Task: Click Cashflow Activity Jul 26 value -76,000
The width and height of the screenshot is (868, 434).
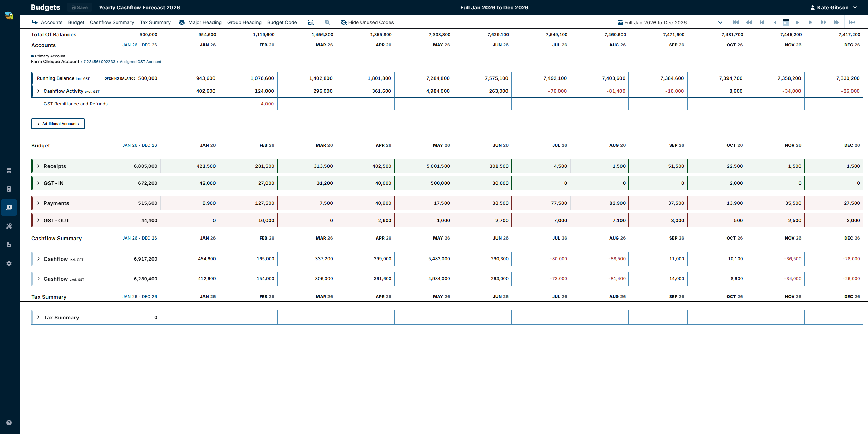Action: coord(541,91)
